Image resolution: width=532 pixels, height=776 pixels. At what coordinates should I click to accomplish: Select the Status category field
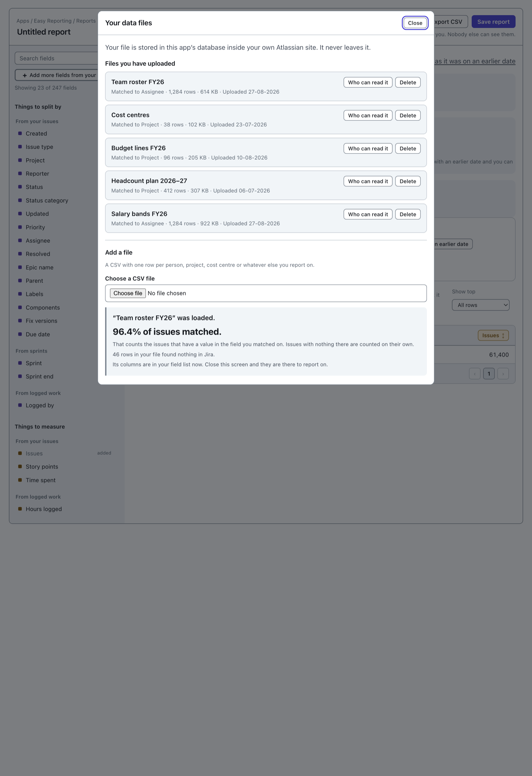(x=47, y=200)
